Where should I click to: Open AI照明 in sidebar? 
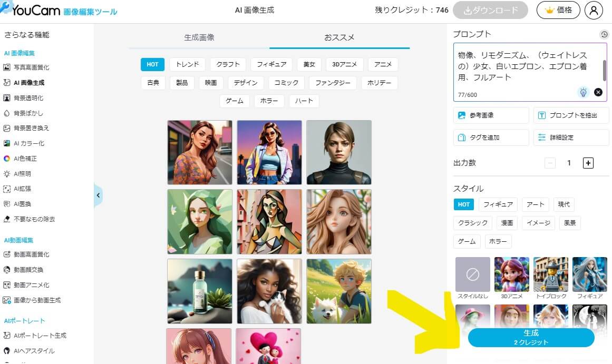[x=17, y=174]
